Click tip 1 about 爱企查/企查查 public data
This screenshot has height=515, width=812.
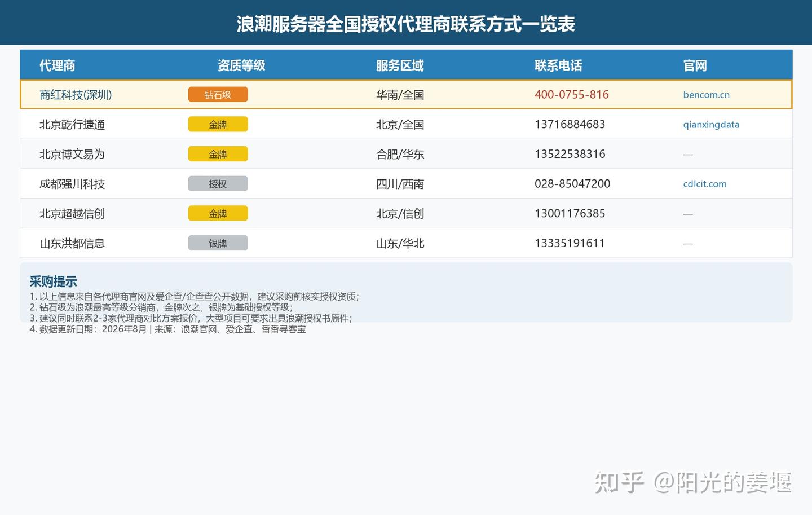195,297
